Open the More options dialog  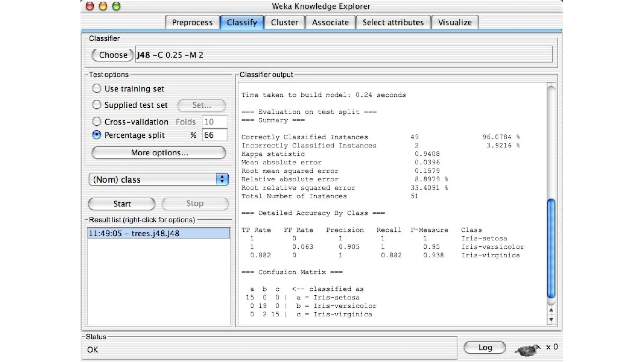click(159, 153)
